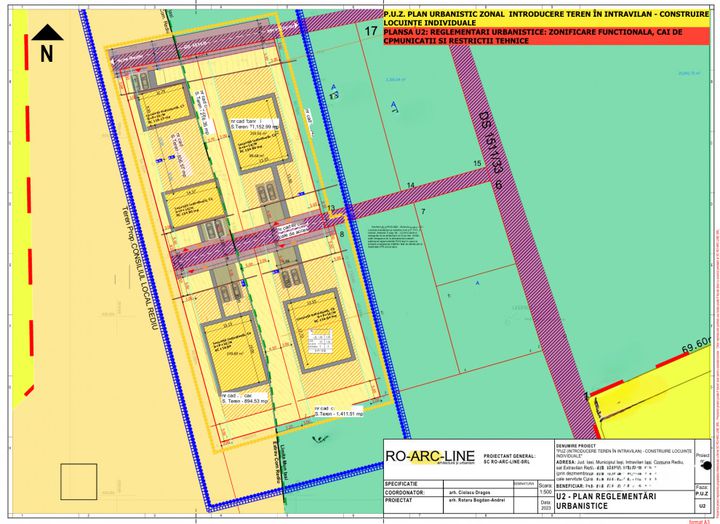
Task: Click the north arrow compass symbol
Action: (x=46, y=45)
